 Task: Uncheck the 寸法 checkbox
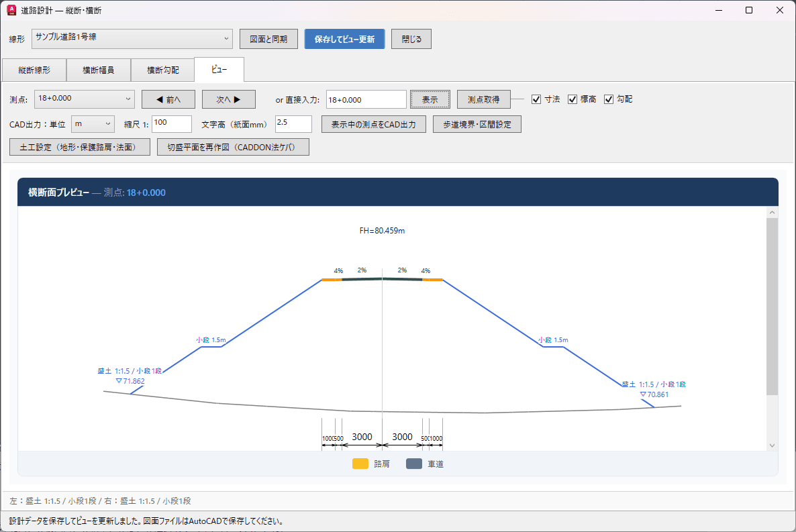click(536, 99)
